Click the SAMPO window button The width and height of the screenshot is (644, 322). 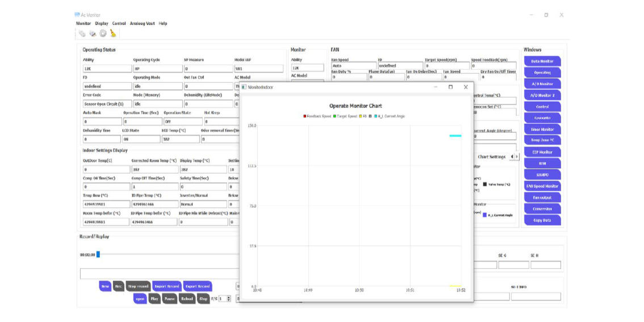click(542, 175)
